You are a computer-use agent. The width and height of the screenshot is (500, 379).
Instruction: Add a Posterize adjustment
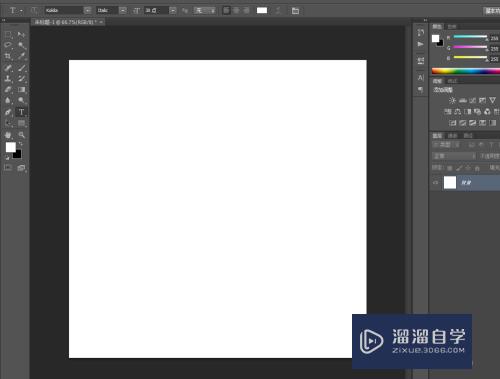point(463,123)
